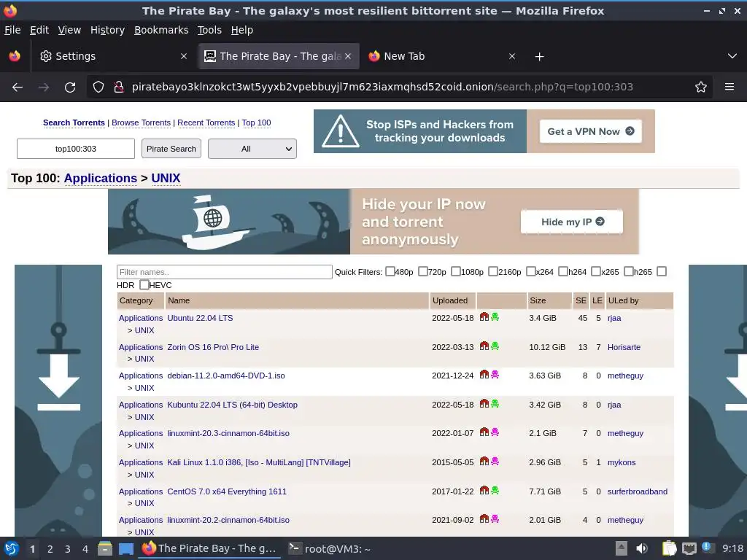Screen dimensions: 747x560
Task: Click the Hide my IP button
Action: click(x=572, y=222)
